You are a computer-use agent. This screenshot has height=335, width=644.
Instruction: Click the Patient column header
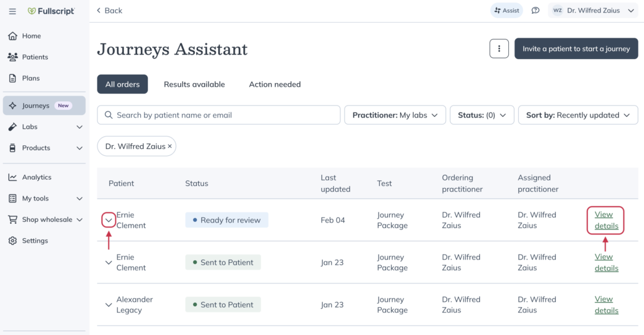coord(121,184)
